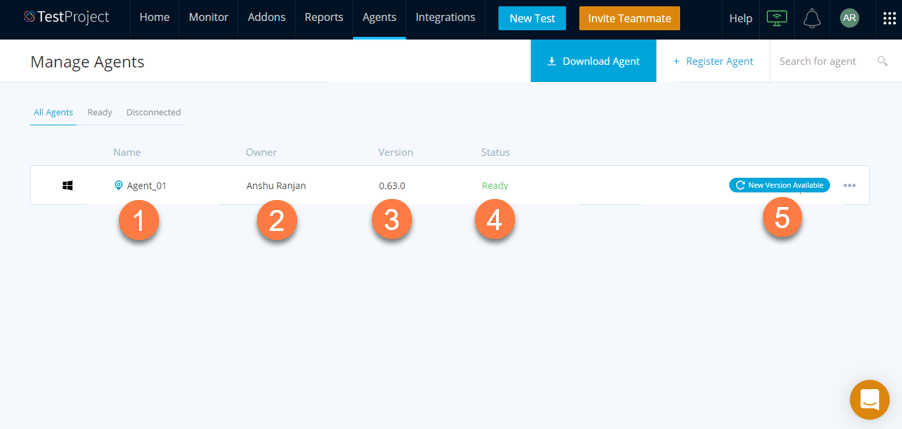The width and height of the screenshot is (902, 429).
Task: Click the search magnifier icon
Action: point(882,61)
